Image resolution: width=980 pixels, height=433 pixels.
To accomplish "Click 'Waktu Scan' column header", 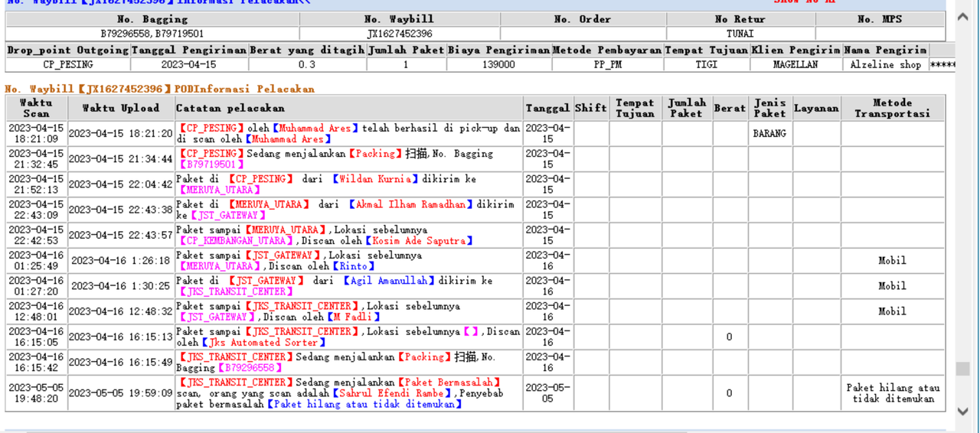I will pyautogui.click(x=36, y=108).
